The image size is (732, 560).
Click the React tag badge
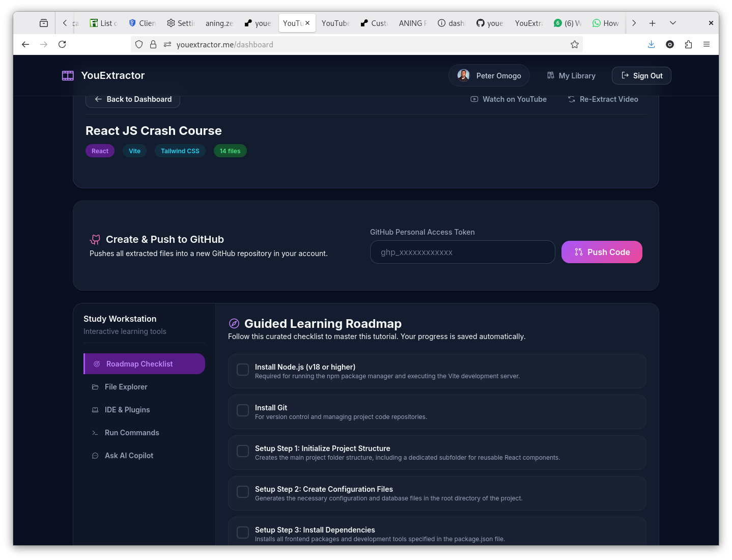(x=100, y=151)
